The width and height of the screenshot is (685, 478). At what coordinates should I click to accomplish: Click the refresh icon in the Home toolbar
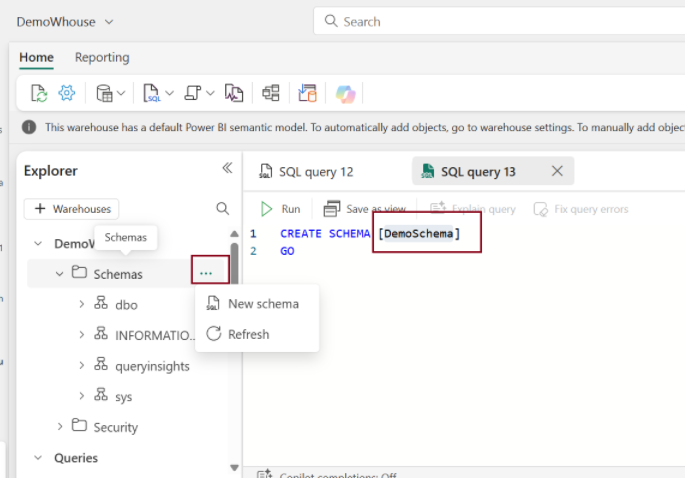coord(38,93)
